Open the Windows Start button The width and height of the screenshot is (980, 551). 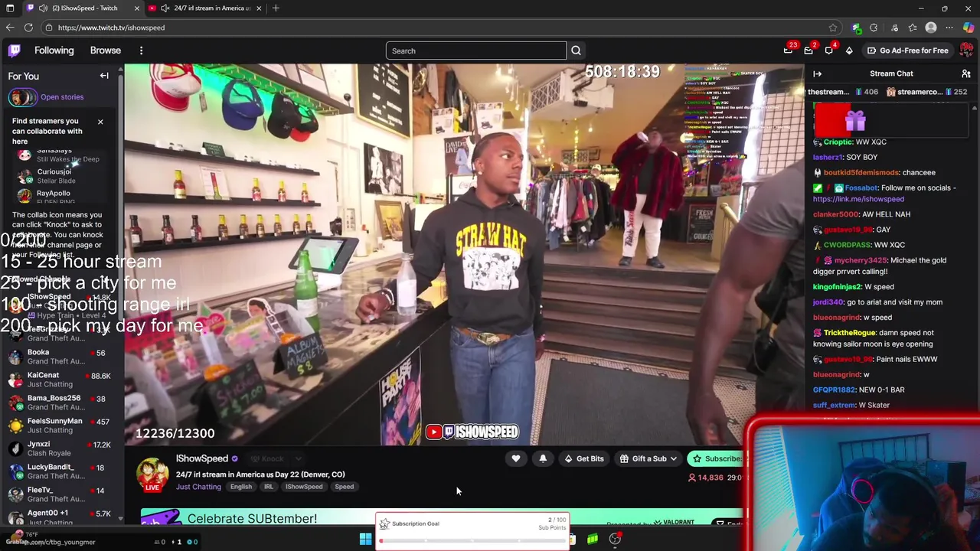(365, 540)
